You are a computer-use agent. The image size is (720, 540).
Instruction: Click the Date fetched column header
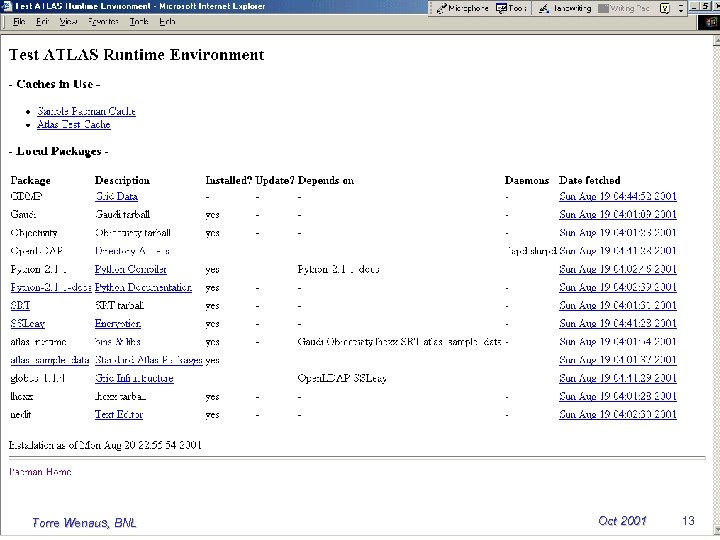coord(590,180)
